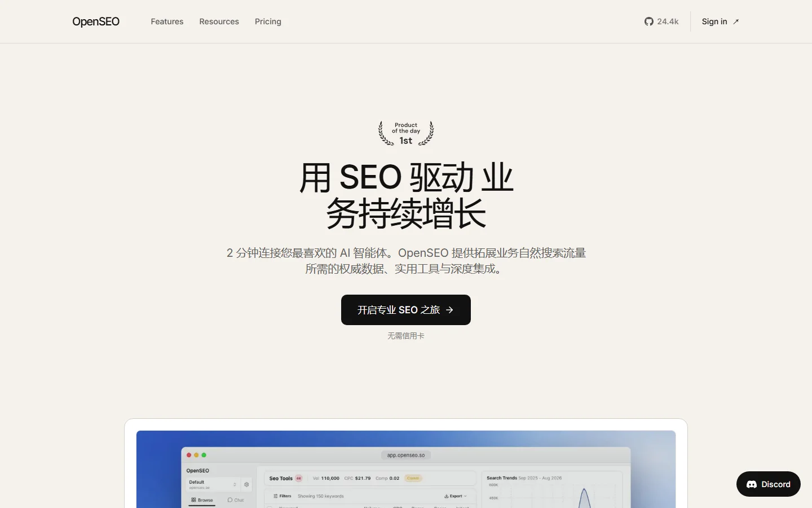This screenshot has width=812, height=508.
Task: Click the app.openseo.so product screenshot preview
Action: (406, 469)
